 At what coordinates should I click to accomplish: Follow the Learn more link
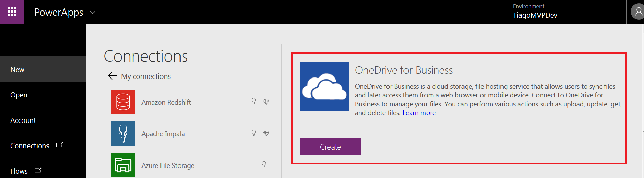(419, 113)
